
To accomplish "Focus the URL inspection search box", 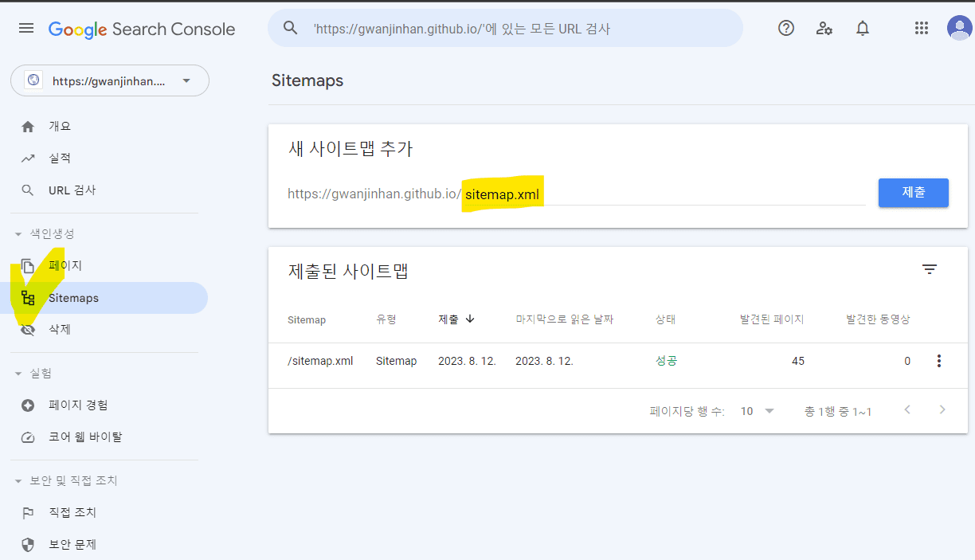I will [505, 29].
